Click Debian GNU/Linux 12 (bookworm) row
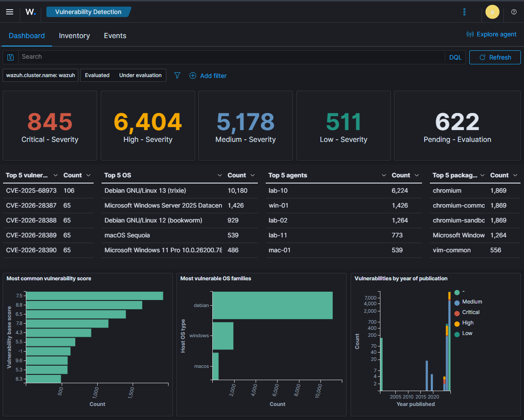 179,220
